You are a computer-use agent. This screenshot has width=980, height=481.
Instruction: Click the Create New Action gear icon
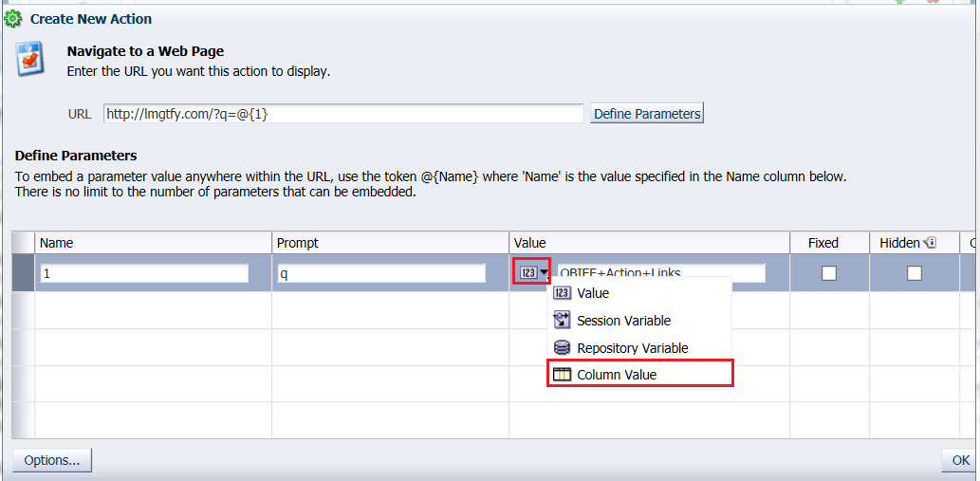pyautogui.click(x=13, y=18)
